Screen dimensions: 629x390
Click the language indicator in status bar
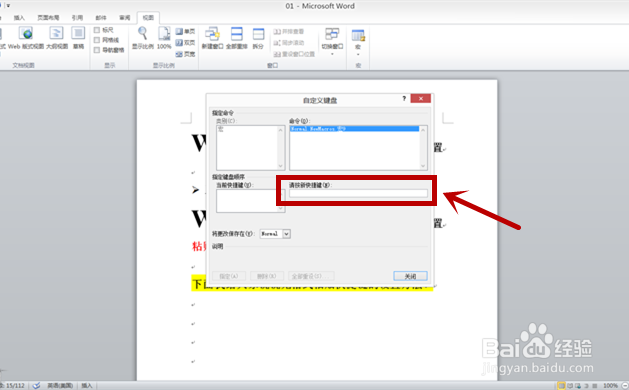point(60,386)
